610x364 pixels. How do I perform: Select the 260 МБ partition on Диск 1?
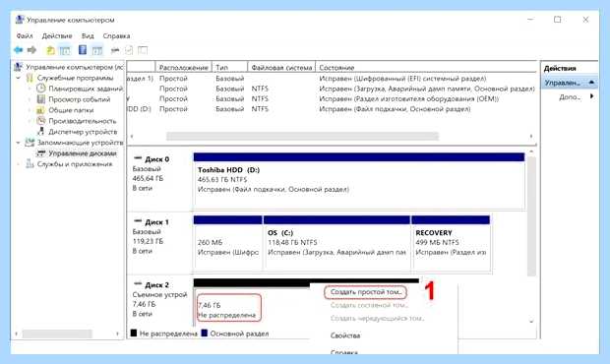(x=228, y=244)
